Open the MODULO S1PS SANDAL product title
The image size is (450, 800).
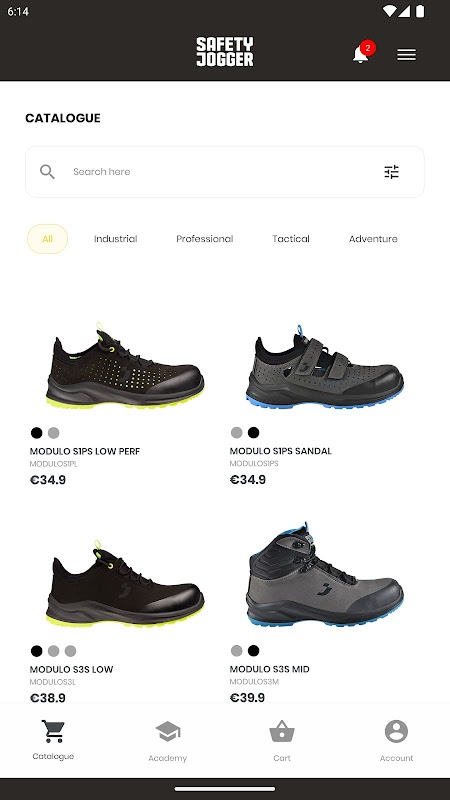click(281, 451)
